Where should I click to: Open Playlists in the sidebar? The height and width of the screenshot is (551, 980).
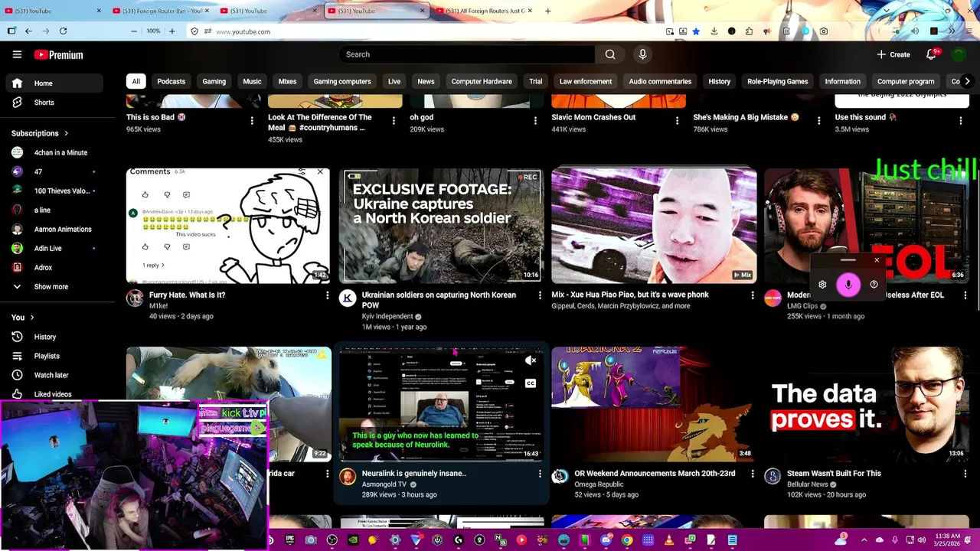point(54,356)
